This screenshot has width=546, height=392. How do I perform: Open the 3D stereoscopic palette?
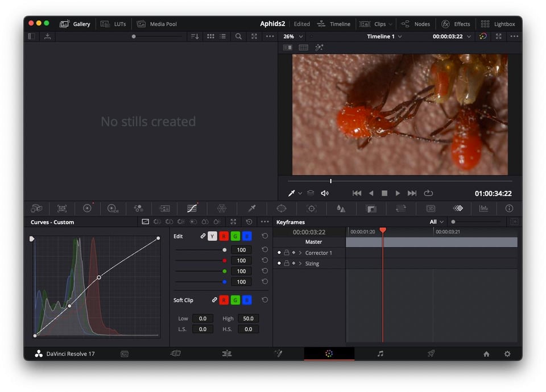click(431, 208)
